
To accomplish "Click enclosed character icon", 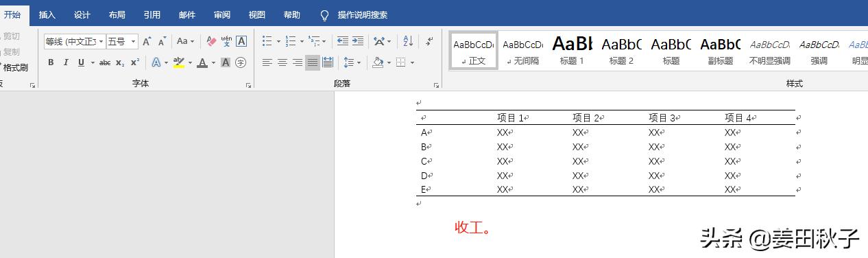I will pos(241,62).
